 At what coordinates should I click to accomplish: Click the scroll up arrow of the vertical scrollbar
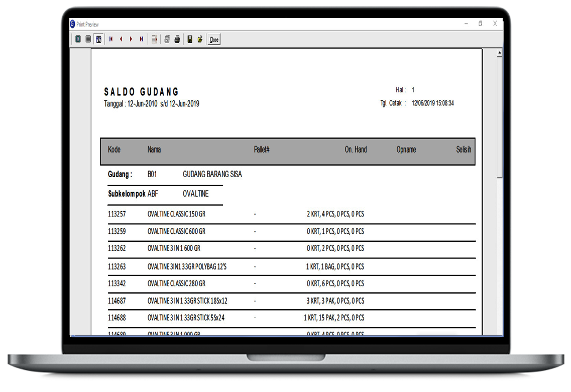coord(499,53)
